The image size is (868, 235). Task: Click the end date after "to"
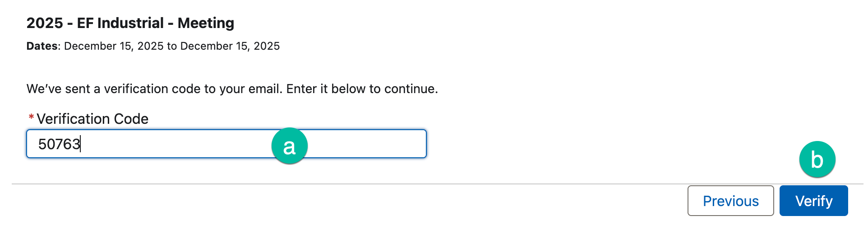click(x=230, y=46)
